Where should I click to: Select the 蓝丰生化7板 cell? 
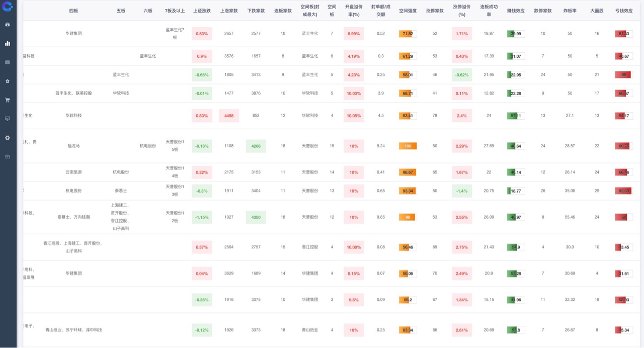coord(175,34)
